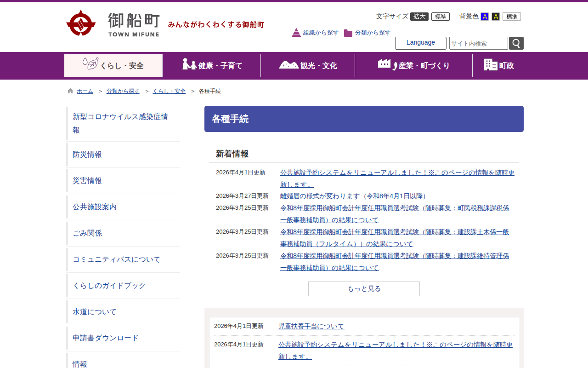Open ごみ関係 in sidebar

(123, 233)
